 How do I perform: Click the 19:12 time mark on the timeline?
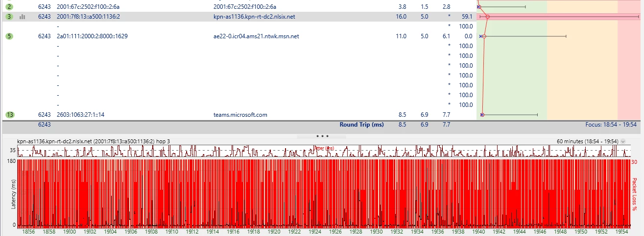(192, 232)
